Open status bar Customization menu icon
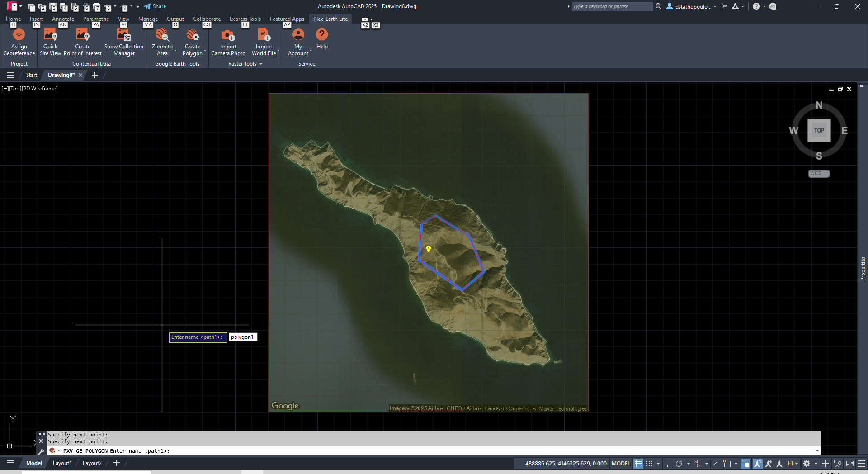Image resolution: width=868 pixels, height=474 pixels. point(862,464)
